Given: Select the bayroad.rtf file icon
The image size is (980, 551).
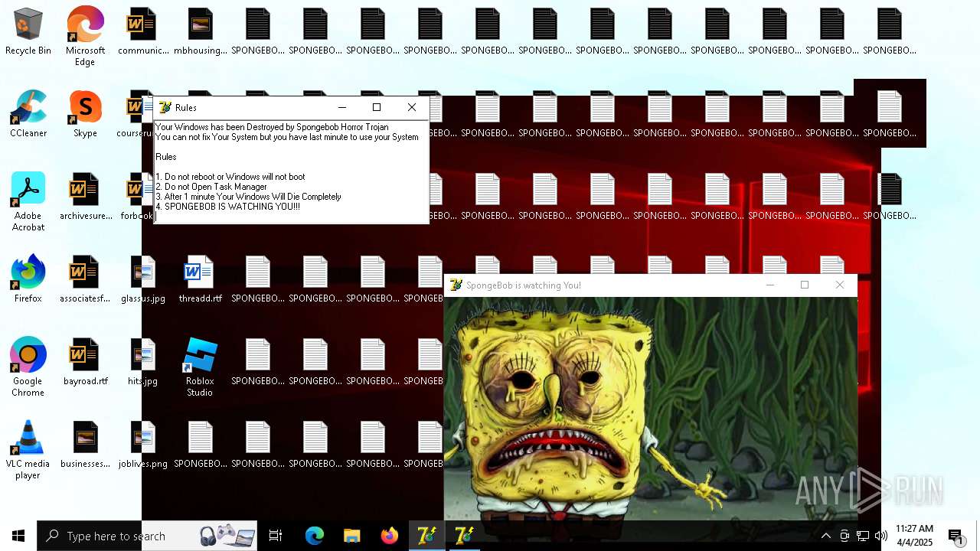Looking at the screenshot, I should (x=85, y=363).
